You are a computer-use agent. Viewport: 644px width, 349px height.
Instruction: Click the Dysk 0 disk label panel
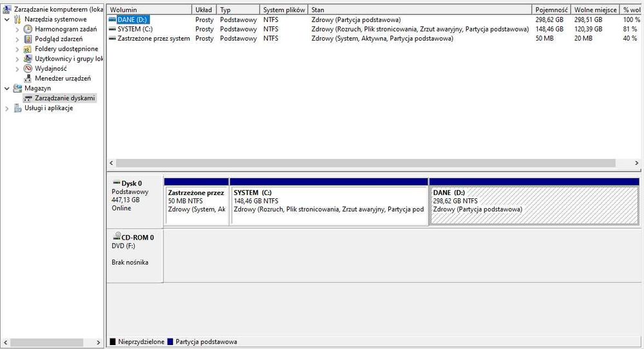[135, 200]
